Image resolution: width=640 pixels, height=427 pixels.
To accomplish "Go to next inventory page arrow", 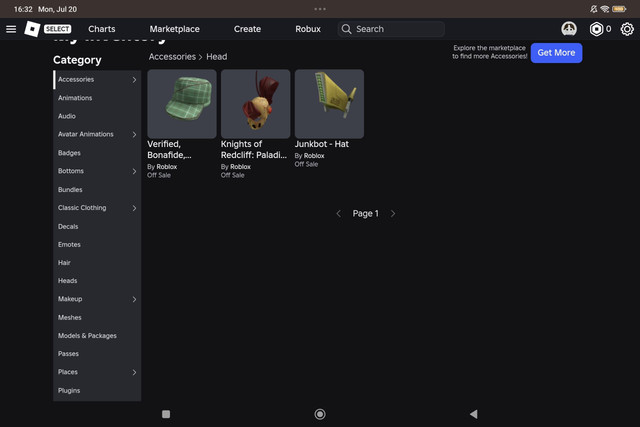I will (393, 214).
